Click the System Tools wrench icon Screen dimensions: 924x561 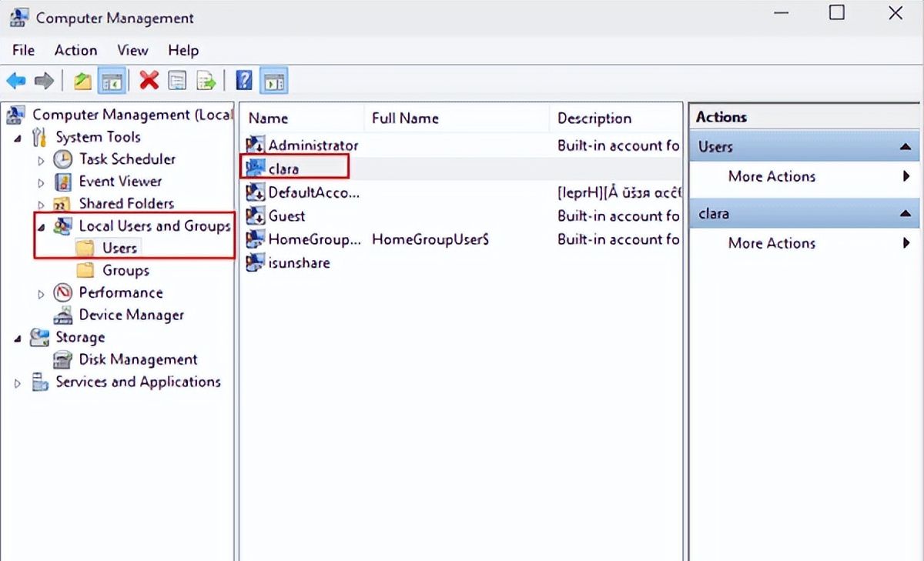[x=39, y=138]
